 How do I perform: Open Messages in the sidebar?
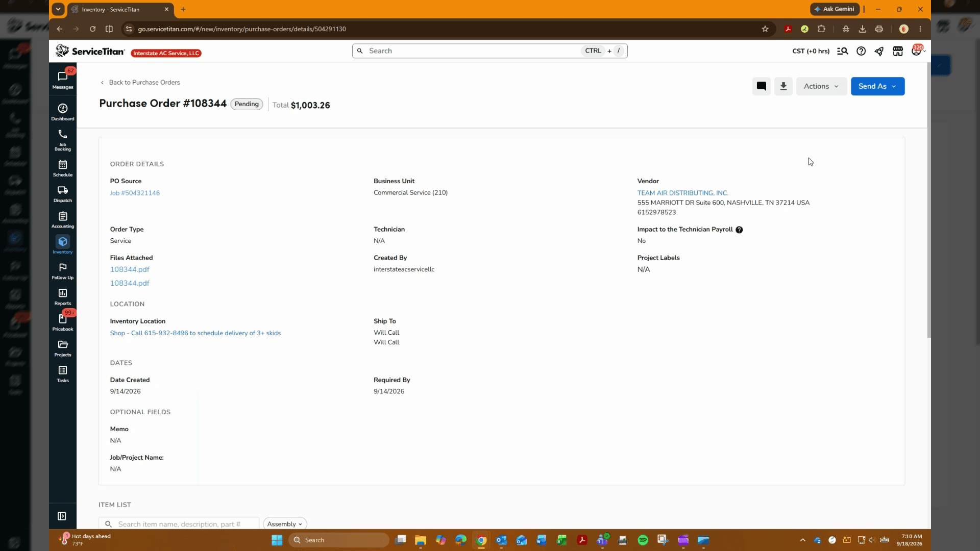tap(63, 80)
